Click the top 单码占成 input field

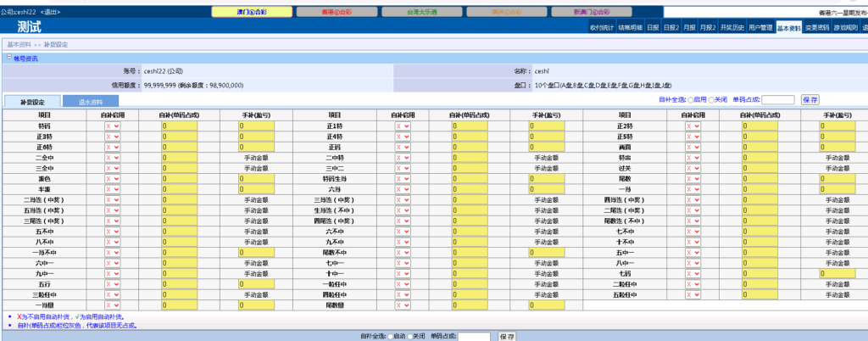coord(778,99)
